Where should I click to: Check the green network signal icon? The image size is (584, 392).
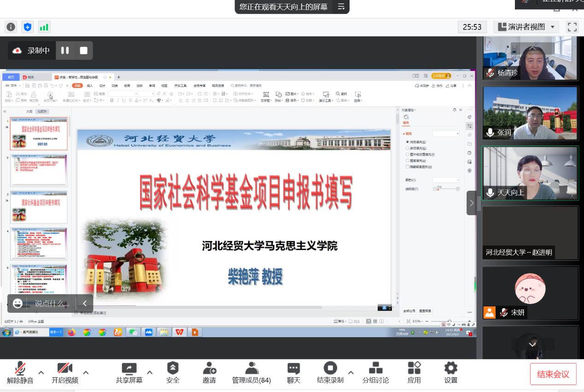point(44,27)
